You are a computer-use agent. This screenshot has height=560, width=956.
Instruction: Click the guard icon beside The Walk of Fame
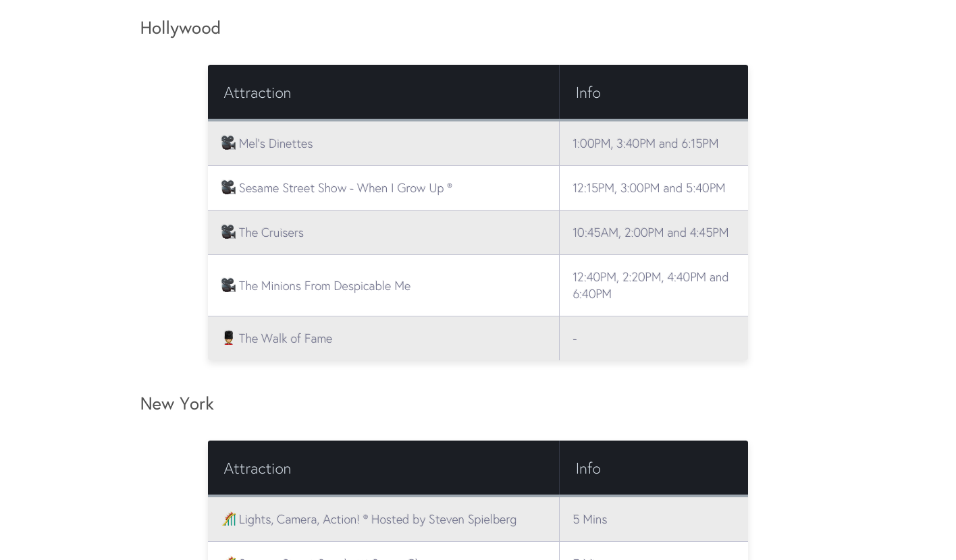tap(228, 338)
